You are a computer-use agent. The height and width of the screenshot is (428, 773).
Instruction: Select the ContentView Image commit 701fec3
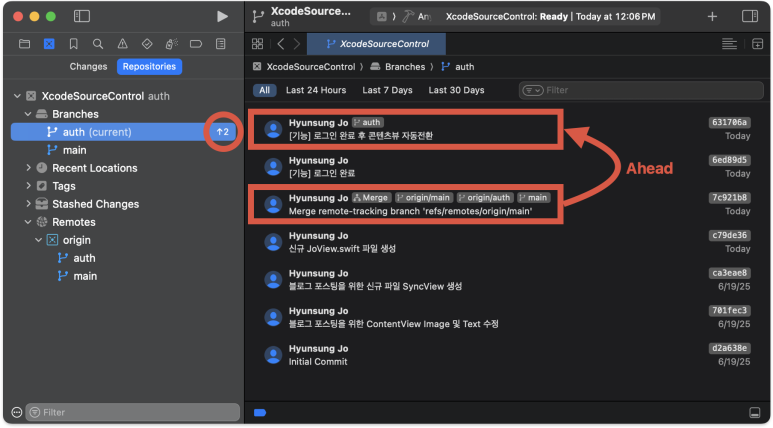(508, 317)
